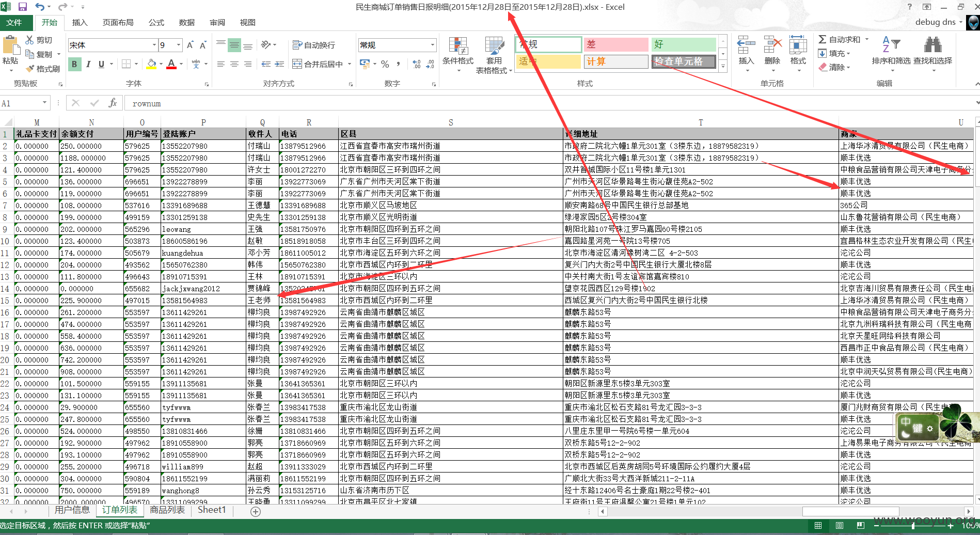Activate the Format Painter 格式刷
The image size is (980, 535).
click(42, 69)
